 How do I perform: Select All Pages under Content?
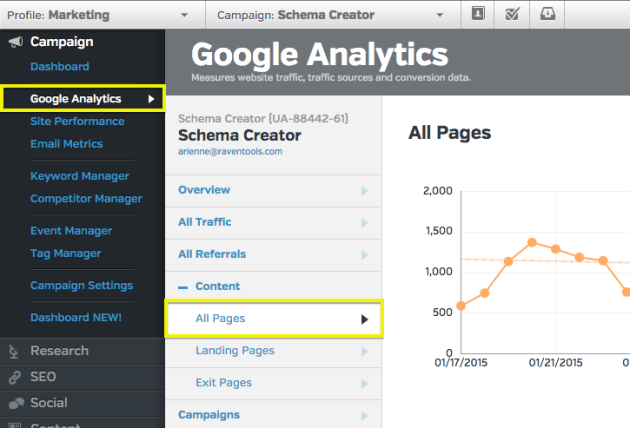click(x=274, y=319)
